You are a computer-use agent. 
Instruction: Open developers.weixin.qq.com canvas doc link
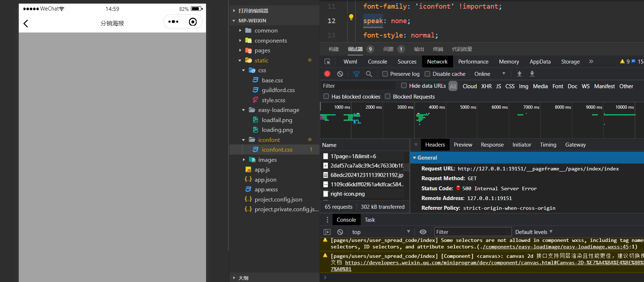pyautogui.click(x=494, y=263)
